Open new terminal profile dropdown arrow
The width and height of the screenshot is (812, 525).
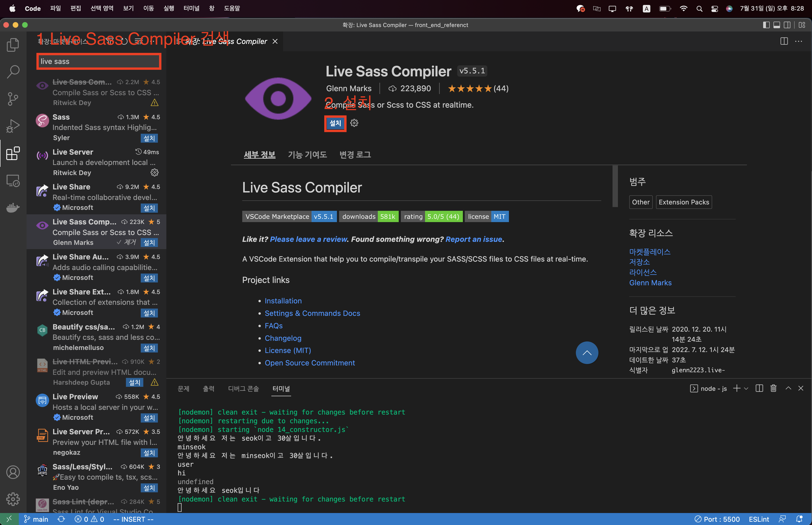click(746, 388)
